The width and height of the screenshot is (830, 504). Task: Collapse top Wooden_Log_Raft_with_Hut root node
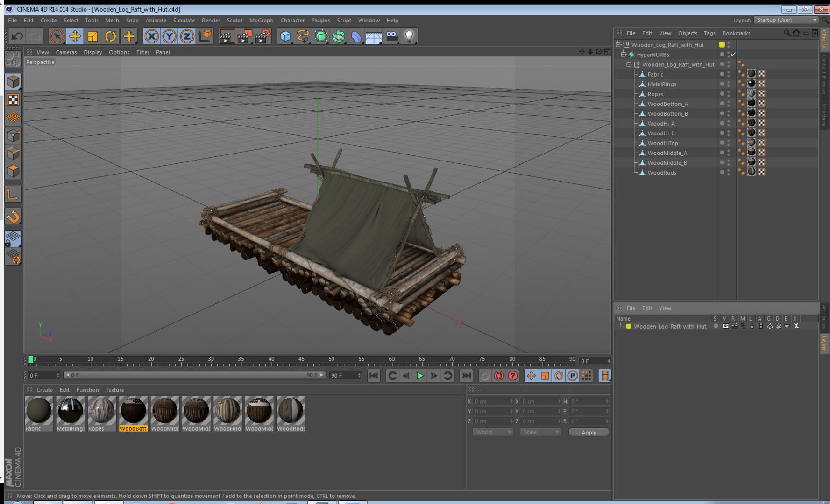618,45
